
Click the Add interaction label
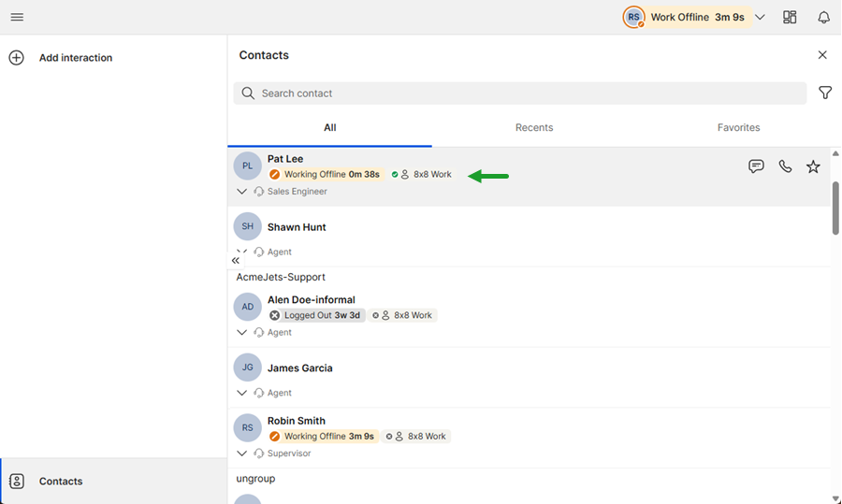tap(76, 58)
